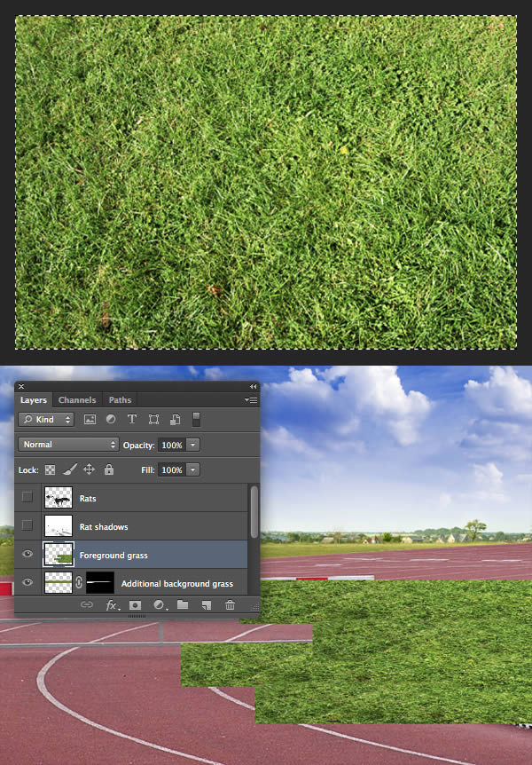Click the Link layers icon

click(87, 605)
